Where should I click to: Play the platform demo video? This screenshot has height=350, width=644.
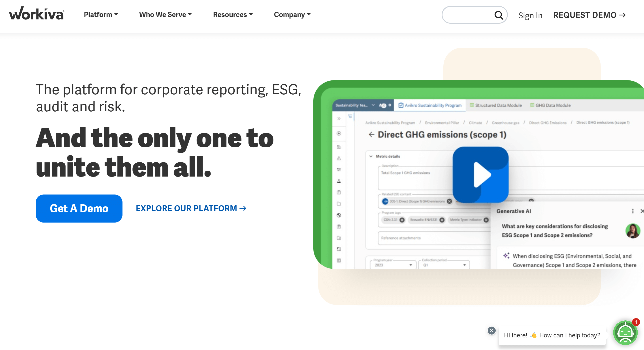480,175
